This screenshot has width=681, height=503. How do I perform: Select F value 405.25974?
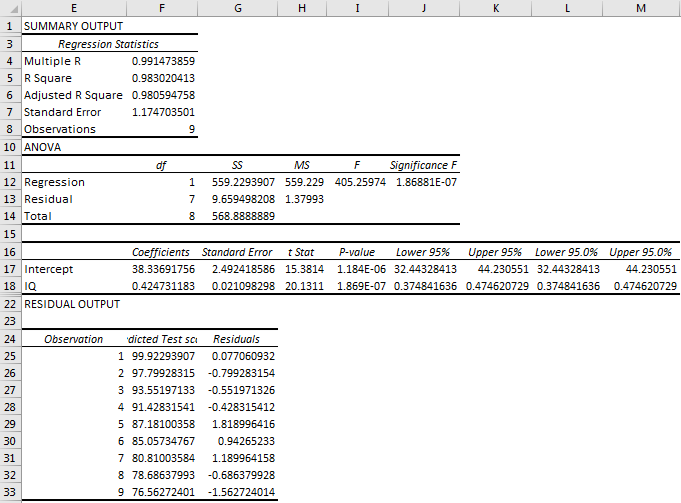tap(360, 182)
